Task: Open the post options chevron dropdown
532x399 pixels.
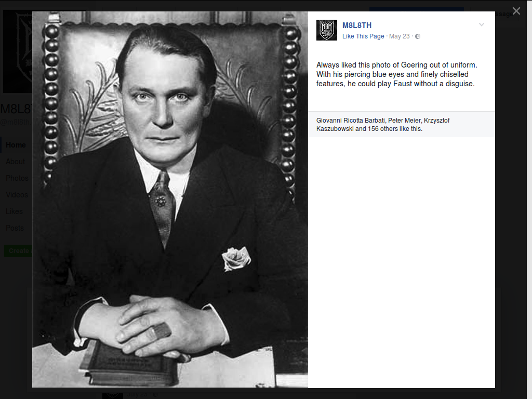Action: point(481,24)
